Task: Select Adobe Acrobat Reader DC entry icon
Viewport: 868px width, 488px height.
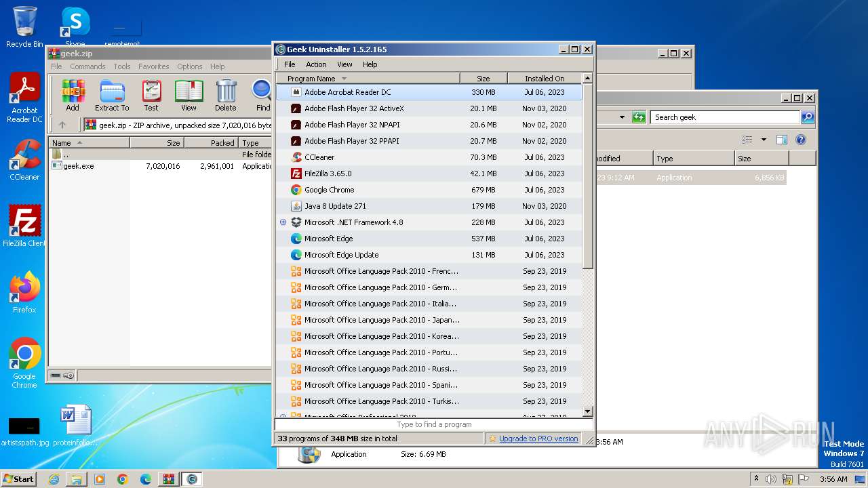Action: click(x=296, y=92)
